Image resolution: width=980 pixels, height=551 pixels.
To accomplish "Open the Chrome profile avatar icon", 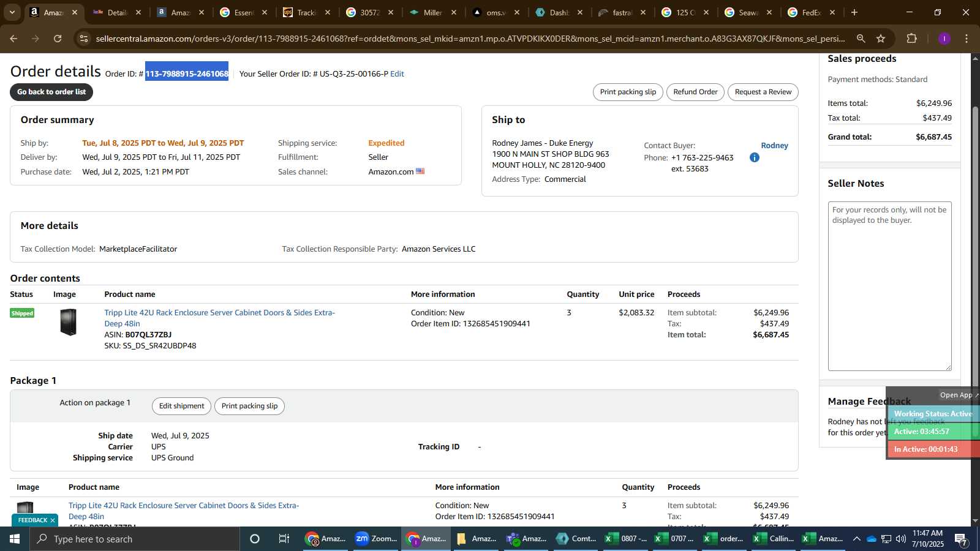I will [x=944, y=39].
